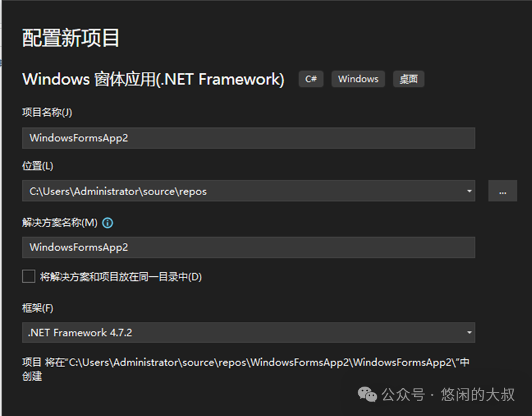Click the info icon beside 解决方案名称
The height and width of the screenshot is (416, 532).
(108, 223)
